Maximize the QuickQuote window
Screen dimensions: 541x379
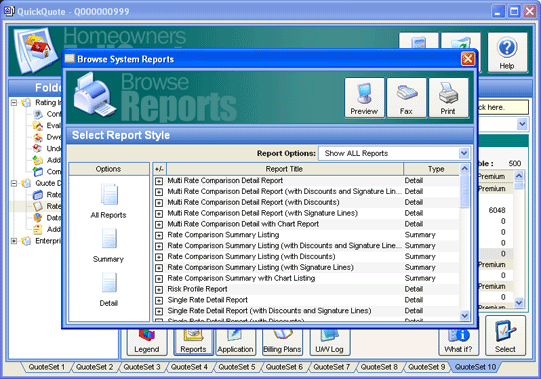(514, 11)
